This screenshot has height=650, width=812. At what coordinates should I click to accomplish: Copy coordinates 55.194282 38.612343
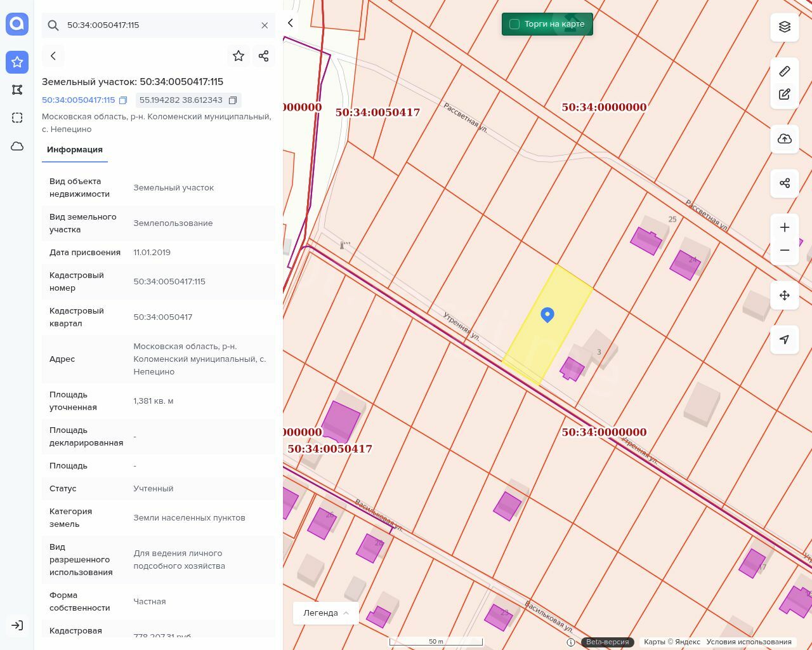point(233,100)
